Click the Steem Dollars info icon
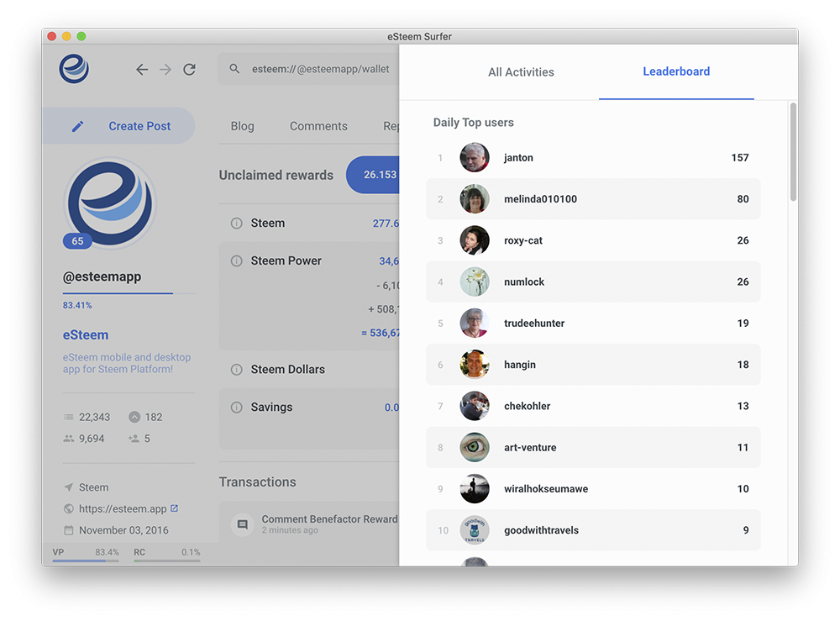The image size is (840, 621). click(236, 370)
